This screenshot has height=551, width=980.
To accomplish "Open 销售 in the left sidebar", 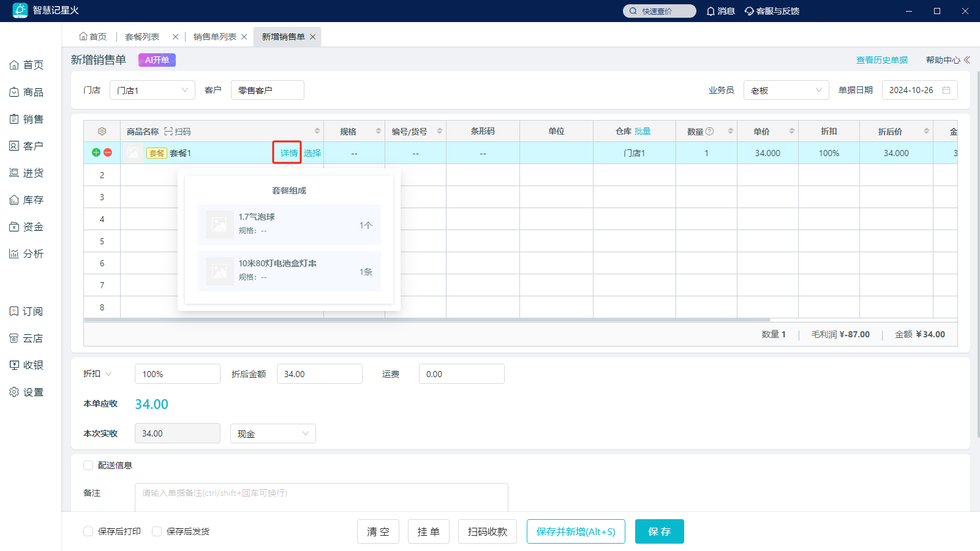I will (x=26, y=119).
